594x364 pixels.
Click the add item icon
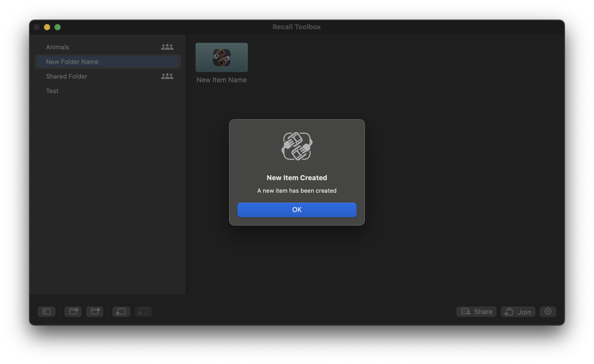click(x=121, y=312)
